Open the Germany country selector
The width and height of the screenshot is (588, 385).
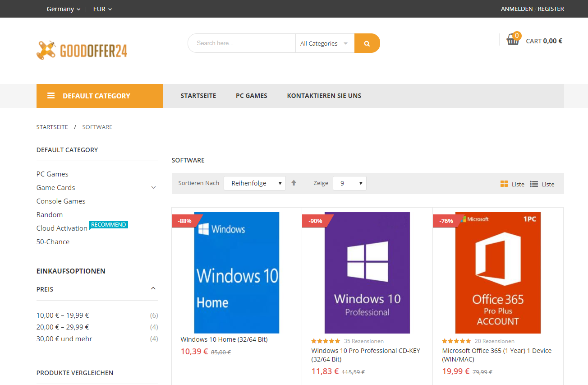point(63,9)
